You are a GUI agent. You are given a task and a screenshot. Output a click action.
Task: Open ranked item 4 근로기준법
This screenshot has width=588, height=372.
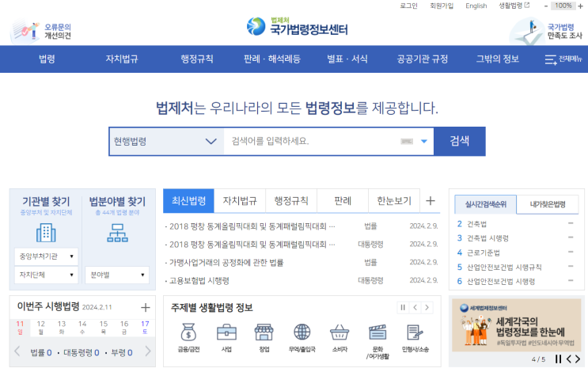pyautogui.click(x=483, y=252)
